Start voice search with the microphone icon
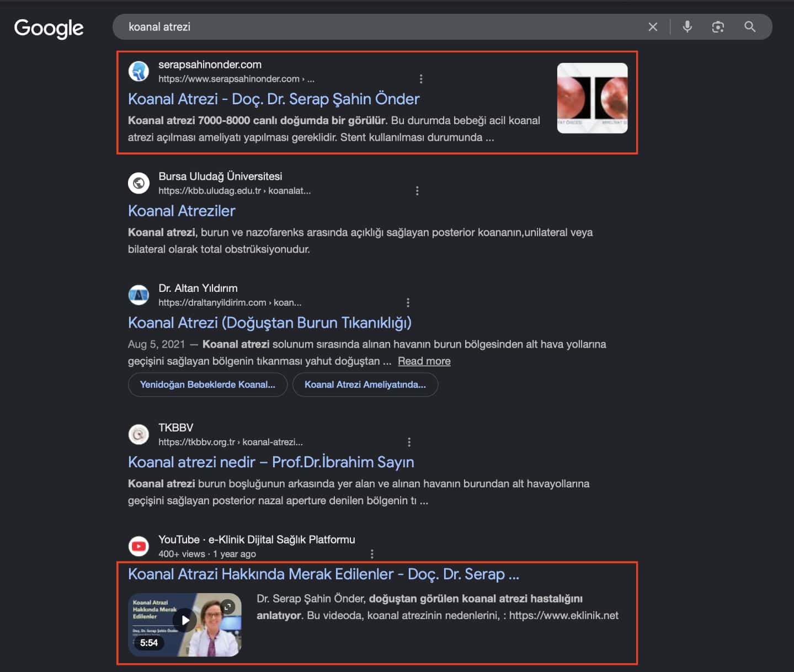This screenshot has height=672, width=794. click(x=687, y=26)
